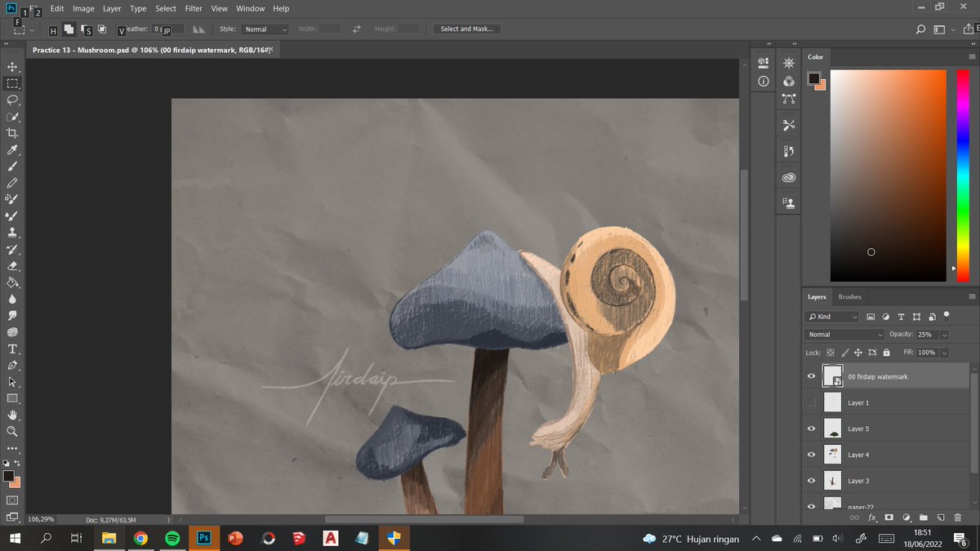
Task: Select the Clone Stamp tool
Action: click(x=12, y=233)
